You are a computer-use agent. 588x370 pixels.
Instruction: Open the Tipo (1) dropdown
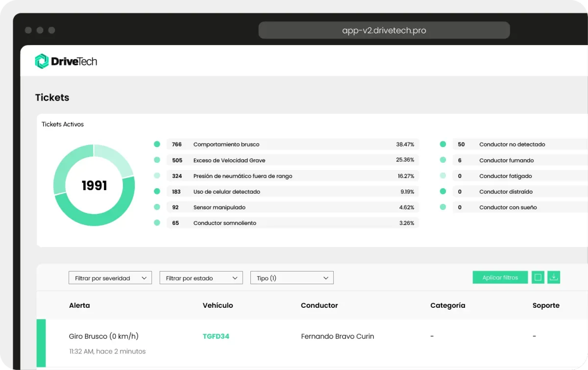292,278
